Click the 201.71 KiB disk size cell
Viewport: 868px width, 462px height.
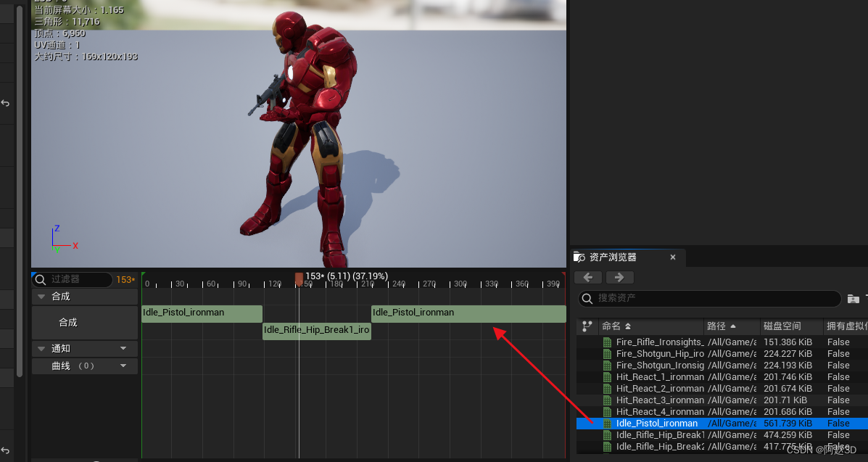tap(785, 400)
